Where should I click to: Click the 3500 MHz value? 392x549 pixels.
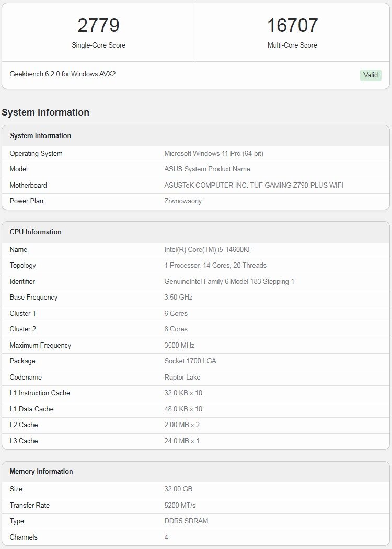[180, 345]
